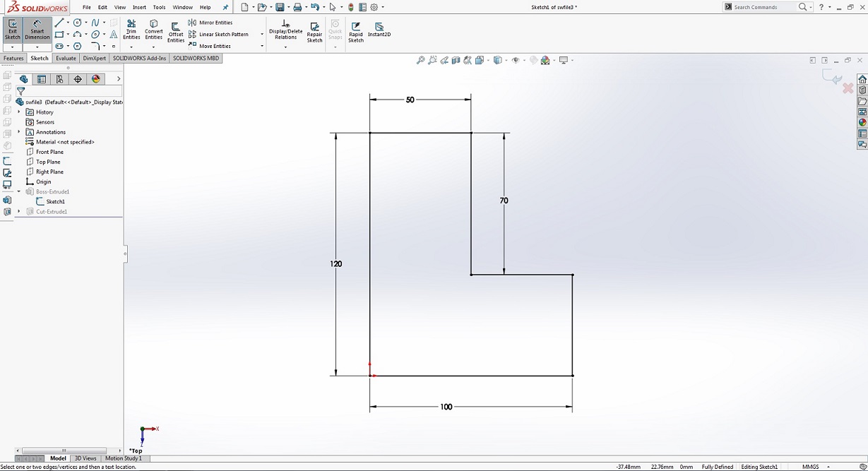This screenshot has width=868, height=471.
Task: Open the Insert menu
Action: (140, 7)
